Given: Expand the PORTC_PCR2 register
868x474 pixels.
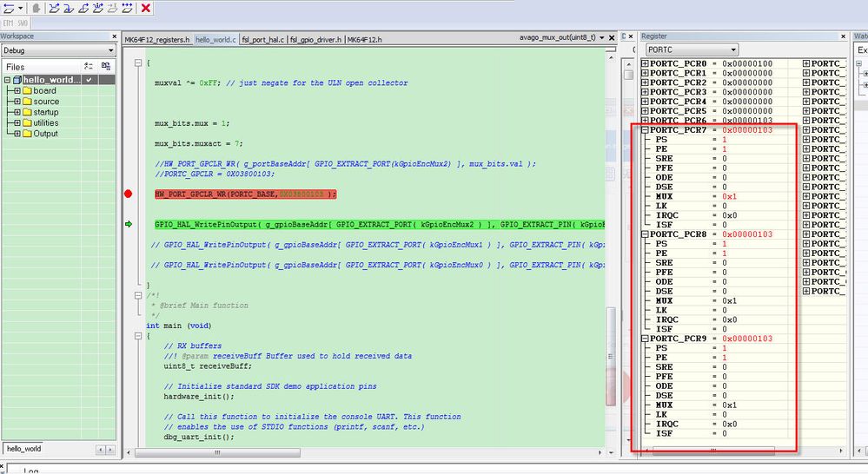Looking at the screenshot, I should pos(645,82).
